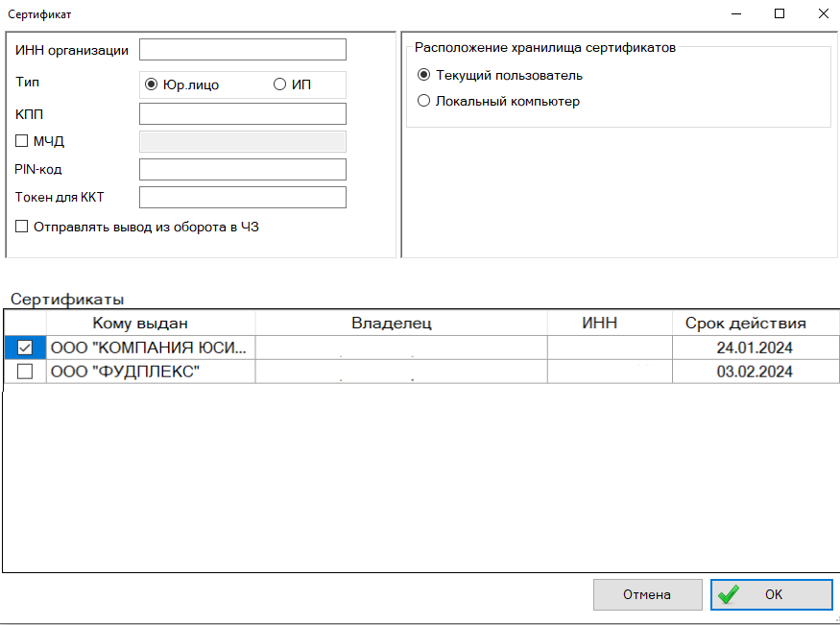Toggle Отправлять вывод из оборота в ЧЗ checkbox
Image resolution: width=840 pixels, height=625 pixels.
pos(23,228)
